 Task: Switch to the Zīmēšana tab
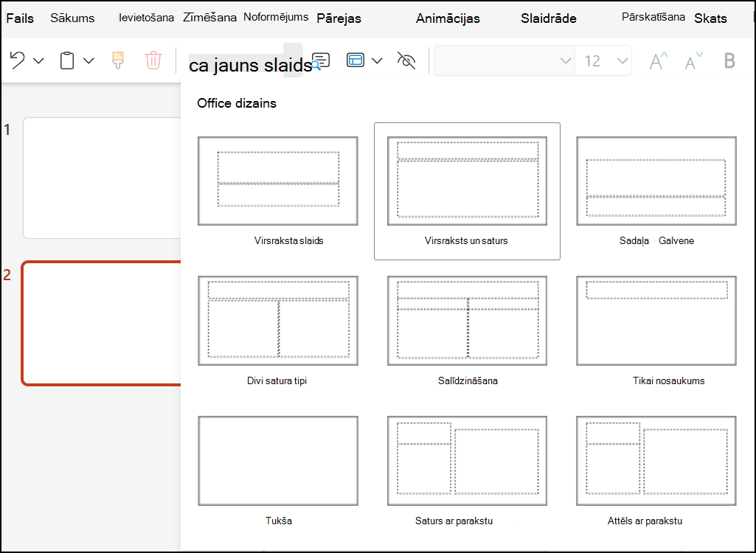tap(209, 18)
